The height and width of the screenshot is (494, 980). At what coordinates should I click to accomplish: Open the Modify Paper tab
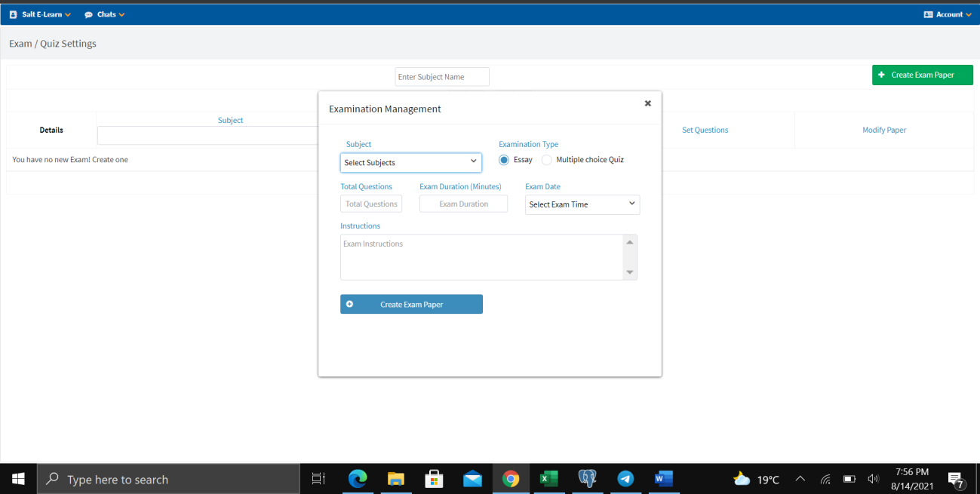[x=883, y=129]
